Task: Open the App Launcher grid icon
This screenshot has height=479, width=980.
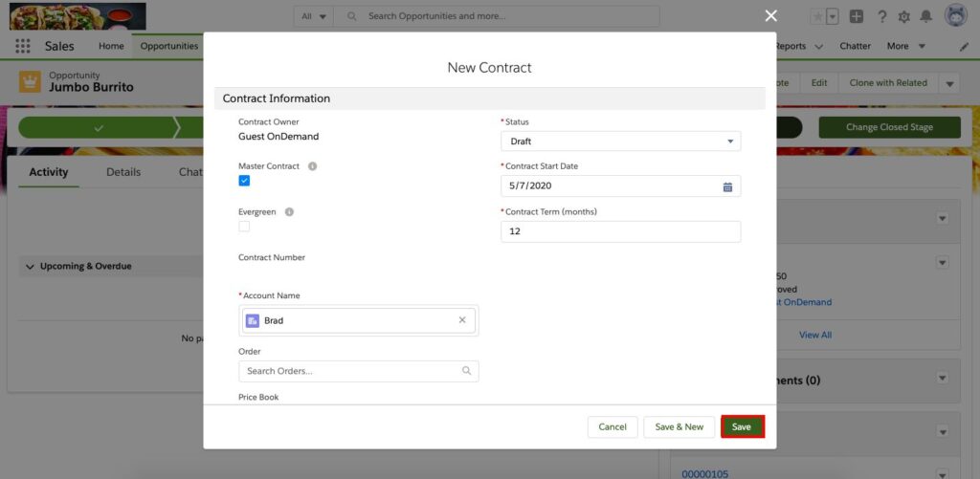Action: click(x=23, y=46)
